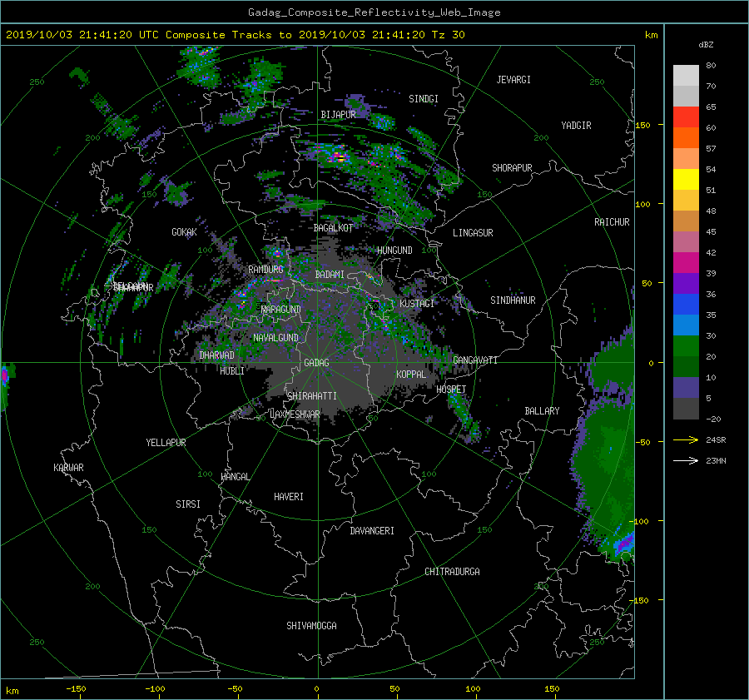
Task: Click the GOKAK city label
Action: pos(184,232)
